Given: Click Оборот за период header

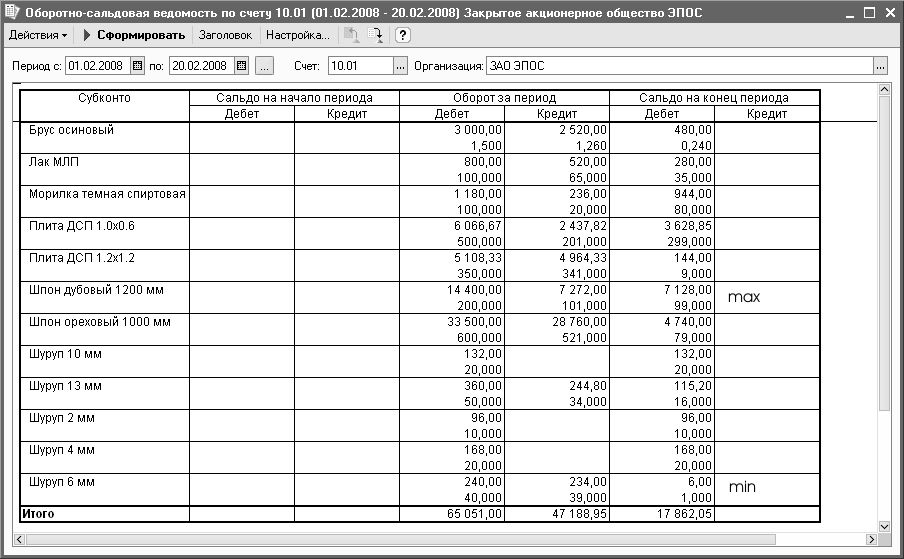Looking at the screenshot, I should coord(504,98).
